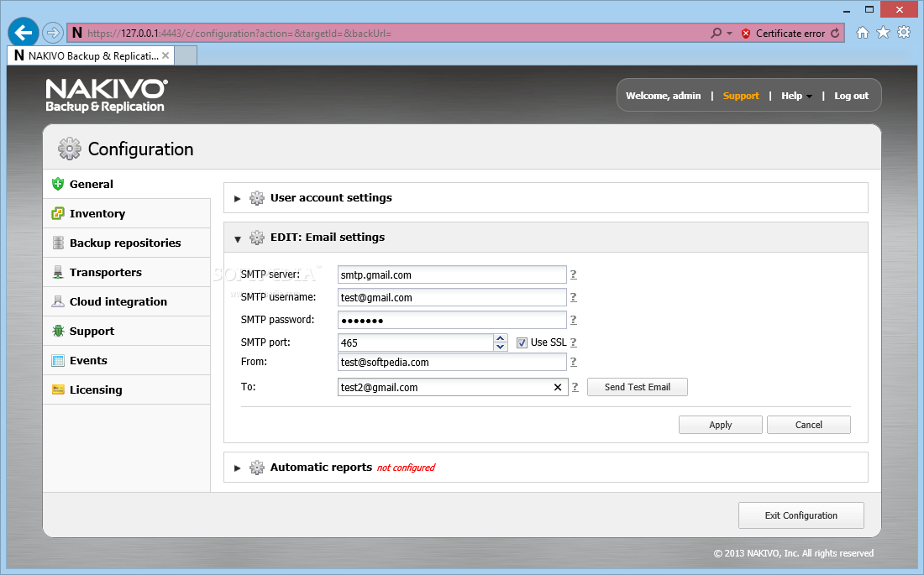Click the User account settings gear icon
The width and height of the screenshot is (924, 575).
257,198
